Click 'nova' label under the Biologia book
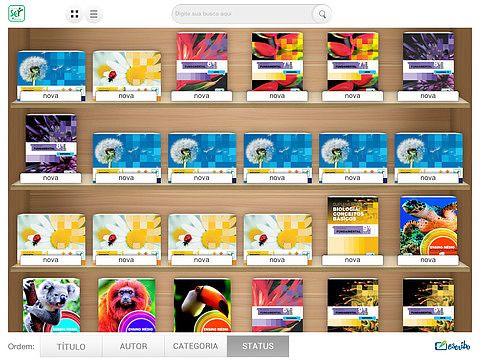The height and width of the screenshot is (360, 480). click(352, 260)
